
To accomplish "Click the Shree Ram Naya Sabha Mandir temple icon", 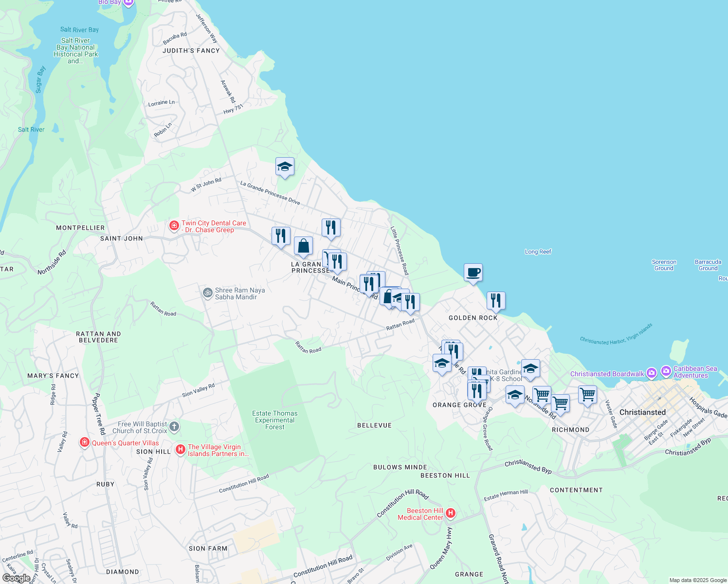I will click(x=208, y=293).
